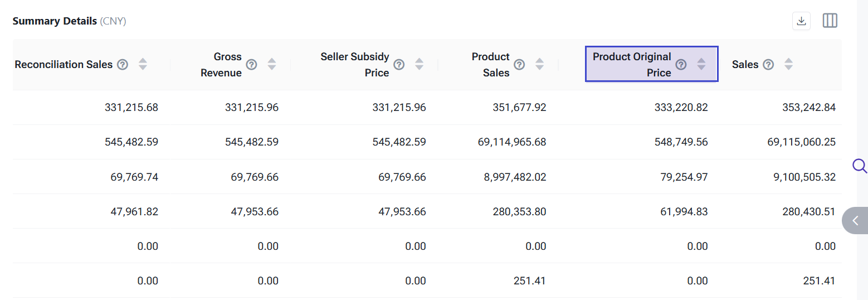Sort the Sales column
868x300 pixels.
coord(788,64)
